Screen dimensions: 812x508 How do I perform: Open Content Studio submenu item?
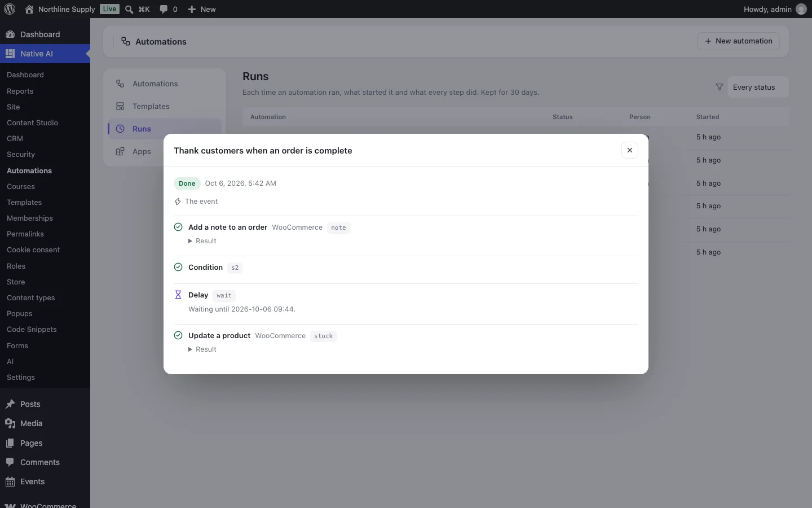point(33,122)
